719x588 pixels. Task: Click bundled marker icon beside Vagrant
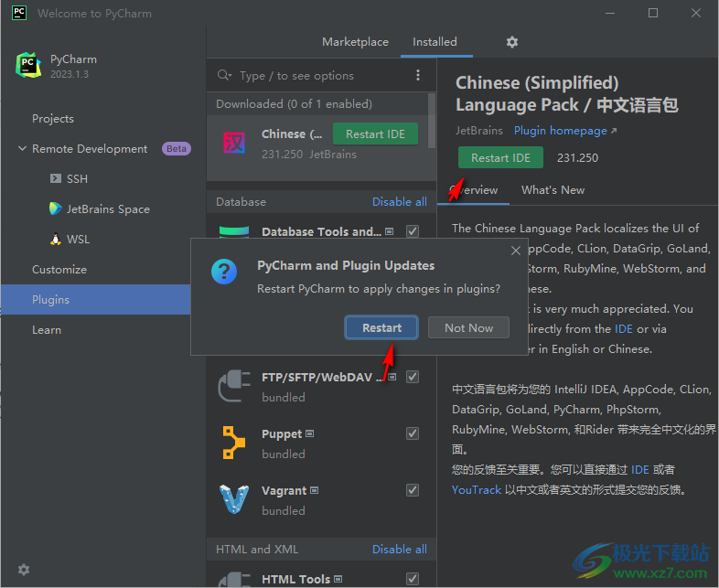(314, 490)
